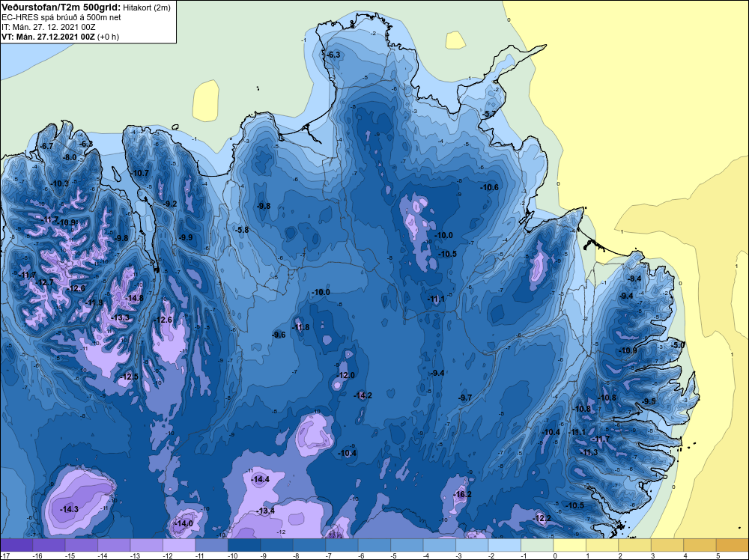Click the -5.8 temperature label
The image size is (749, 560).
[x=242, y=230]
